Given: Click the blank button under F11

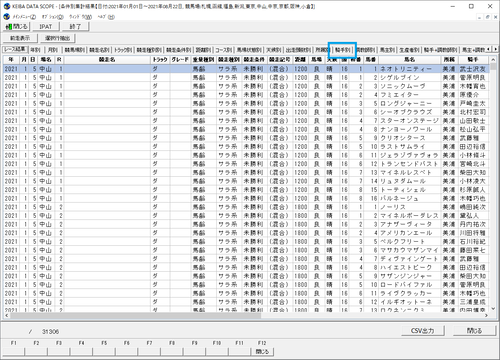Looking at the screenshot, I should 239,352.
